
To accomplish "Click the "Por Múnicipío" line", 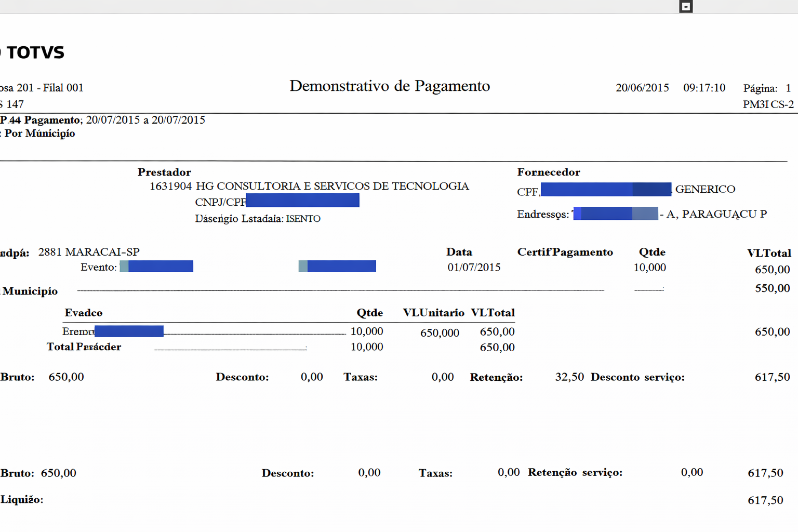I will 39,134.
